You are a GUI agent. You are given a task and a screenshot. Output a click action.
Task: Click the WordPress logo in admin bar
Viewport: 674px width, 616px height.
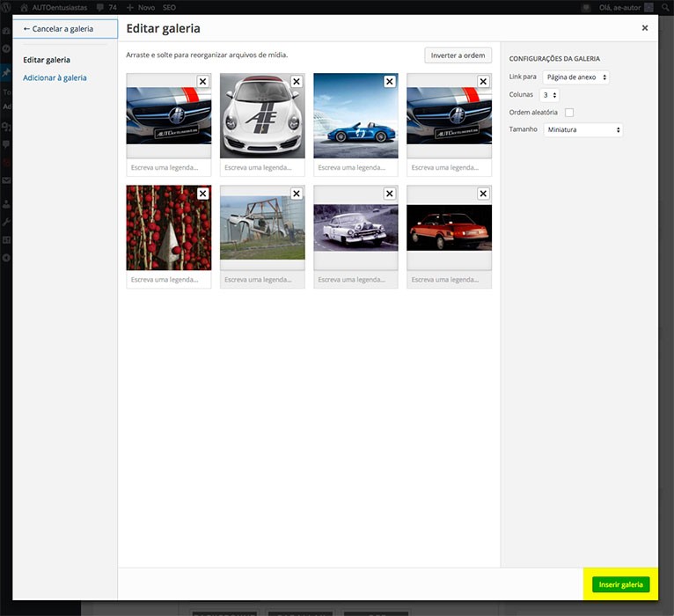[x=7, y=7]
